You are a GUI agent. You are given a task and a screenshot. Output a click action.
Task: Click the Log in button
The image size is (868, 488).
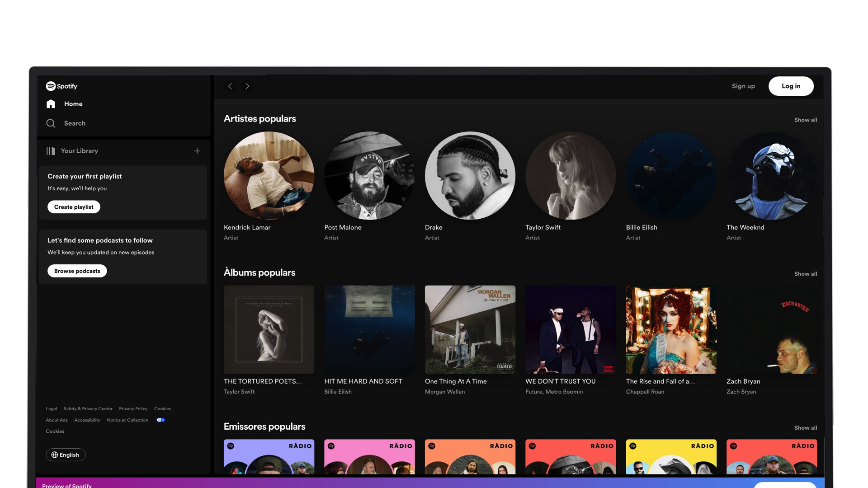pos(791,86)
